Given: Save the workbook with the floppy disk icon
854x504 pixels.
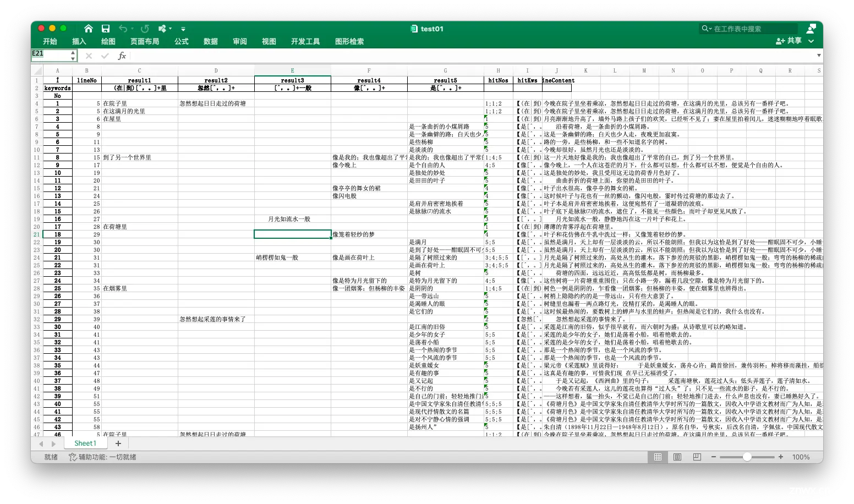Looking at the screenshot, I should coord(106,29).
